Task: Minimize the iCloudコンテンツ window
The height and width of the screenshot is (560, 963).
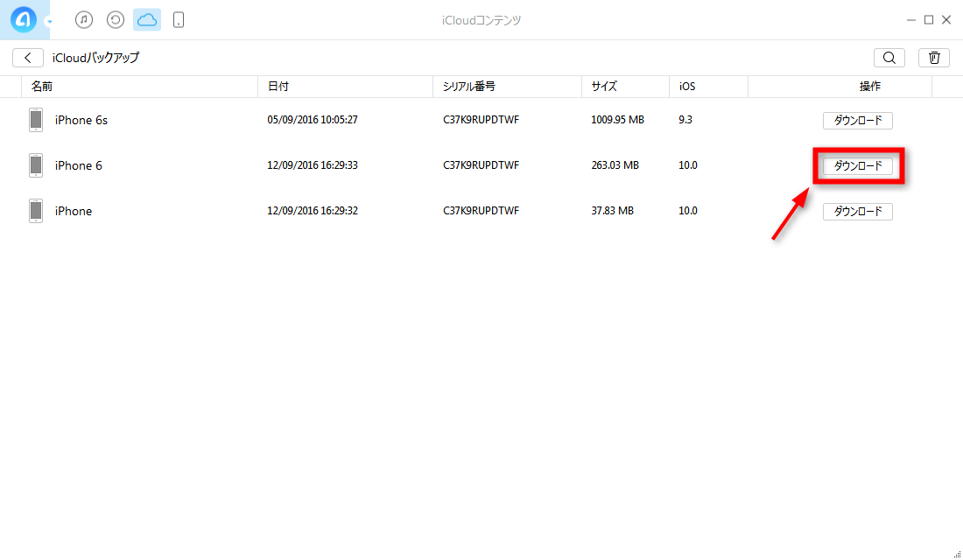Action: point(910,20)
